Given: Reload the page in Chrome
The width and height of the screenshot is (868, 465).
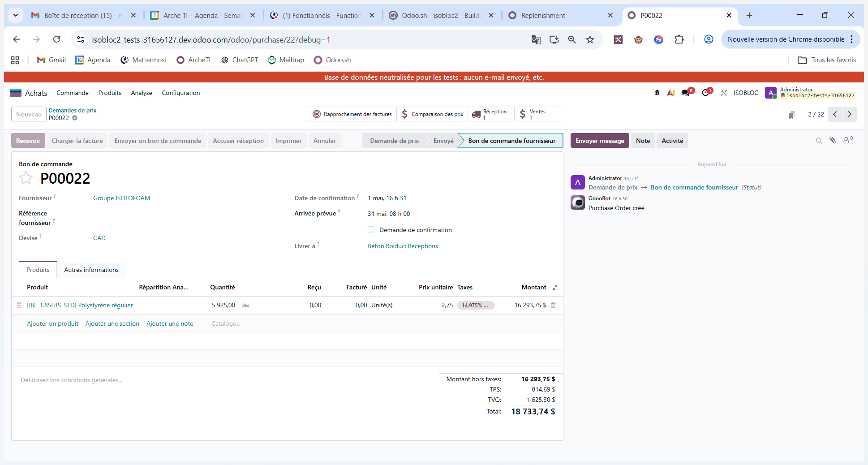Looking at the screenshot, I should (x=56, y=39).
